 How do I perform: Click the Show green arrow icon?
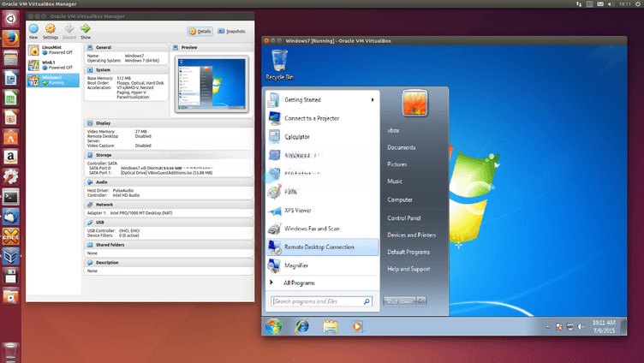click(86, 31)
